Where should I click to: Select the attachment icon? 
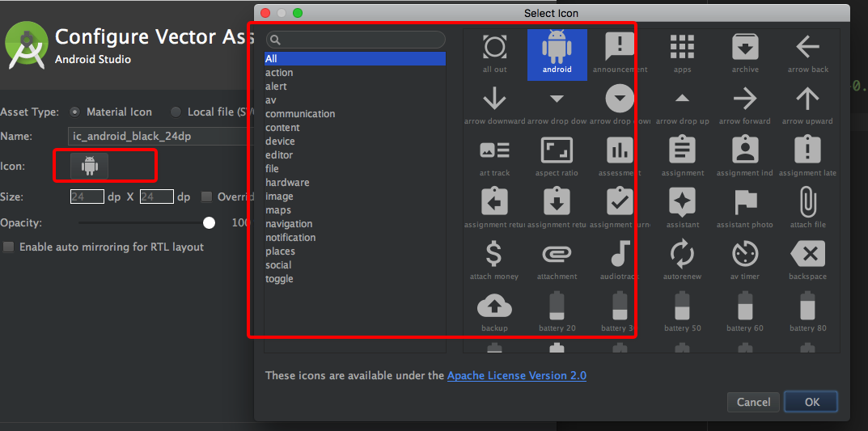(x=557, y=253)
